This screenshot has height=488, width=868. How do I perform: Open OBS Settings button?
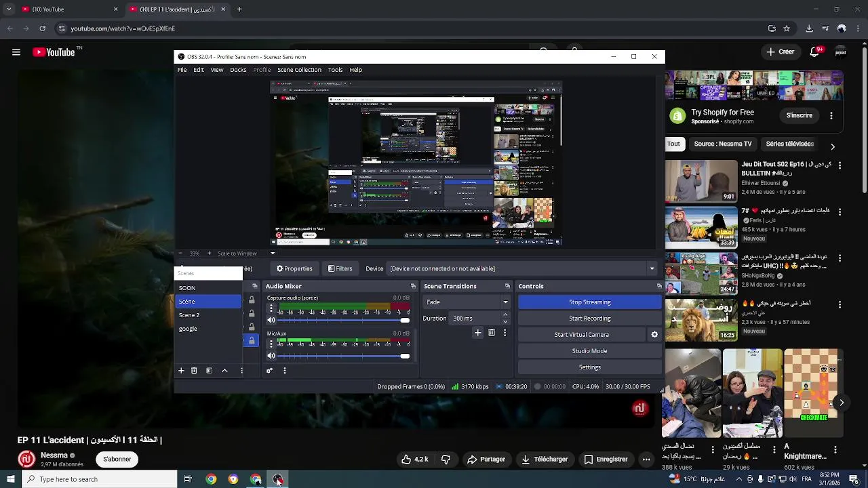(589, 367)
